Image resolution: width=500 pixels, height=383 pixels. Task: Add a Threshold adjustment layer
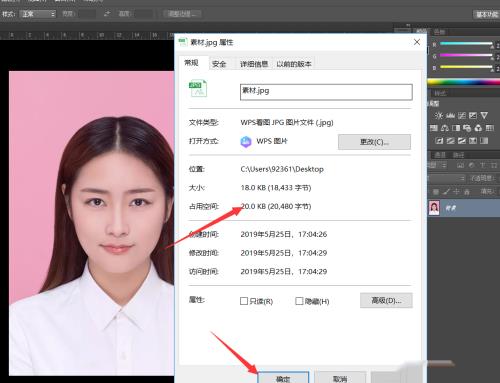[462, 141]
